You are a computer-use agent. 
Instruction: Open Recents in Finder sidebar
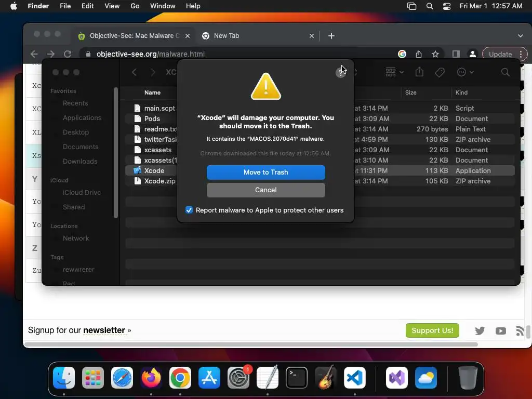[x=75, y=103]
